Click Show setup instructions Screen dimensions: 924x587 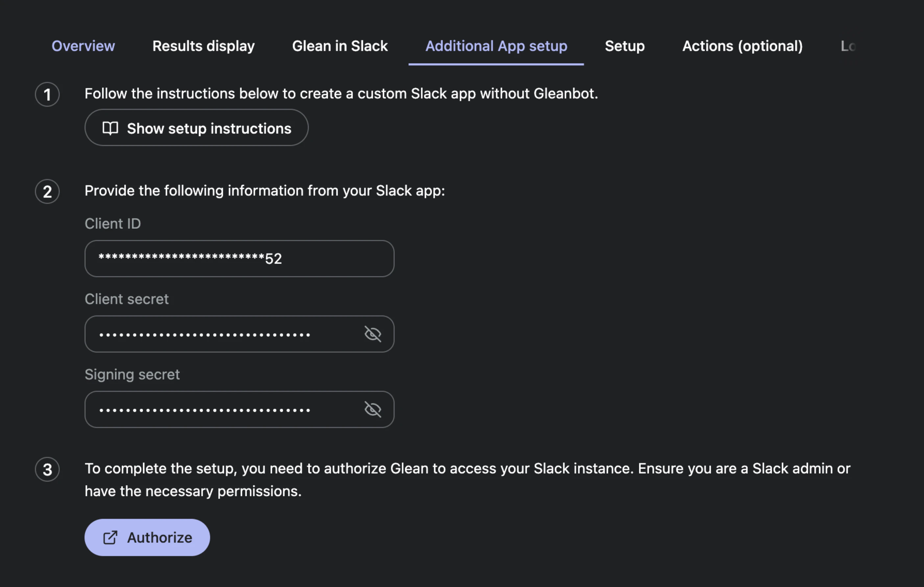[x=196, y=129]
